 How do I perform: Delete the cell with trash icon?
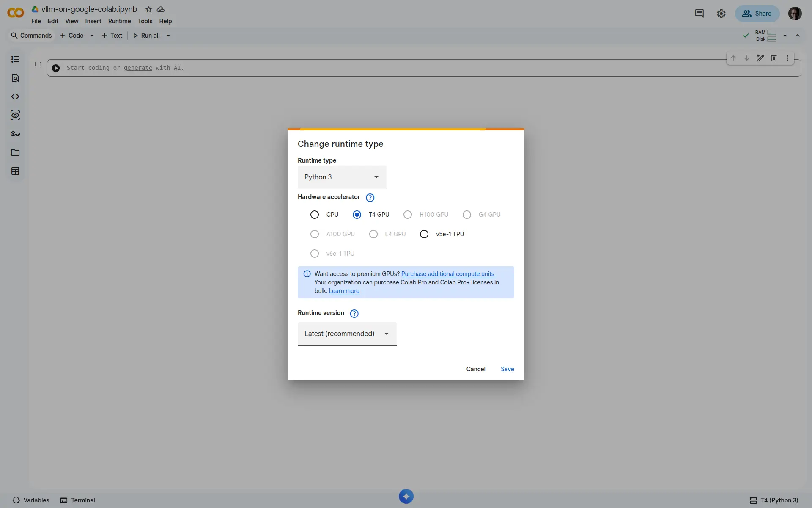click(x=774, y=58)
